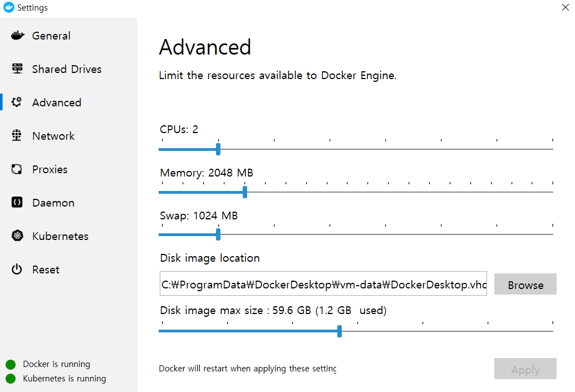Viewport: 575px width, 392px height.
Task: Click the disk image location path field
Action: pyautogui.click(x=323, y=283)
